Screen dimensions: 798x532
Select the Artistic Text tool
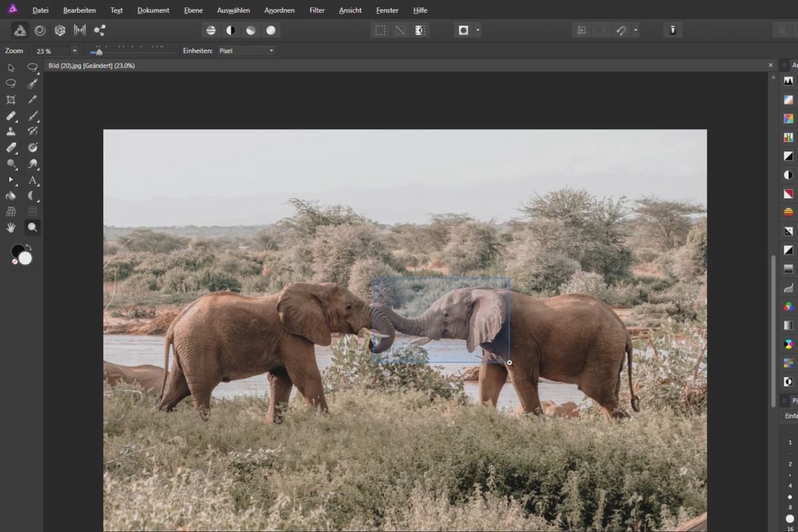33,180
